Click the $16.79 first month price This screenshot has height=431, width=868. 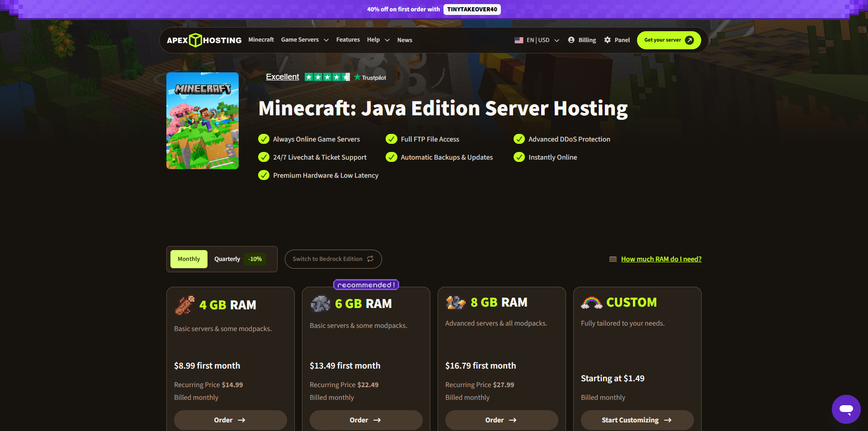click(481, 366)
